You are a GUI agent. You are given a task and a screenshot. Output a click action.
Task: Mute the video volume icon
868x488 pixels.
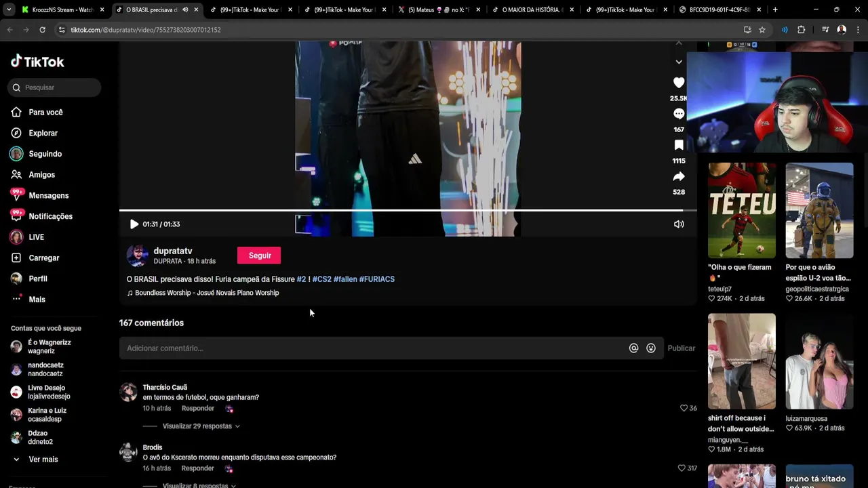(679, 224)
